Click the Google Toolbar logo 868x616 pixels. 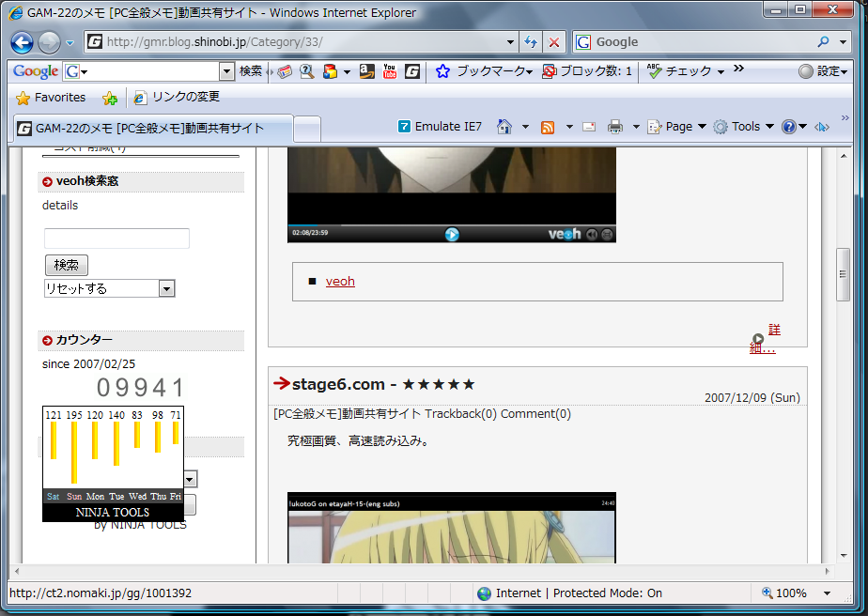(x=36, y=71)
